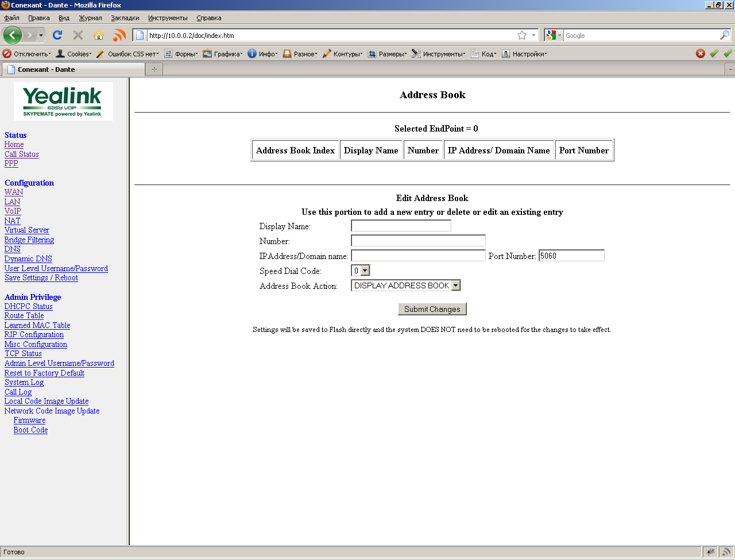This screenshot has height=560, width=735.
Task: Open the Справка menu
Action: 209,18
